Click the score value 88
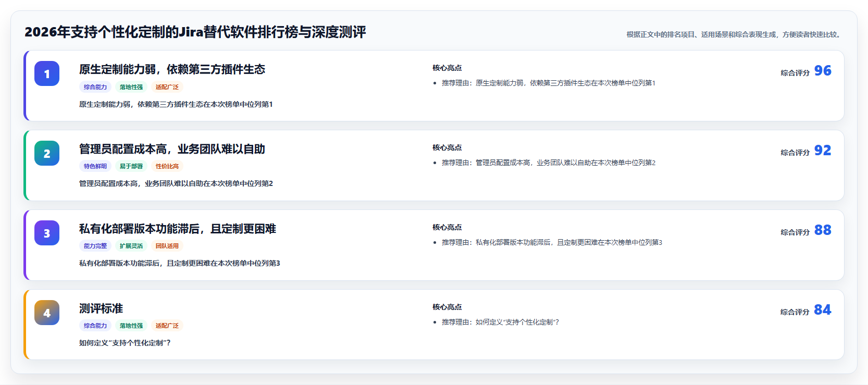This screenshot has height=385, width=868. click(823, 230)
